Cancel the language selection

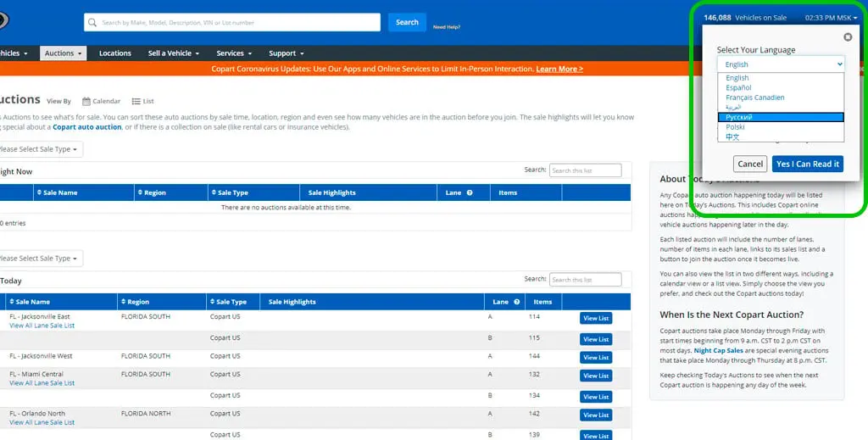pos(750,164)
